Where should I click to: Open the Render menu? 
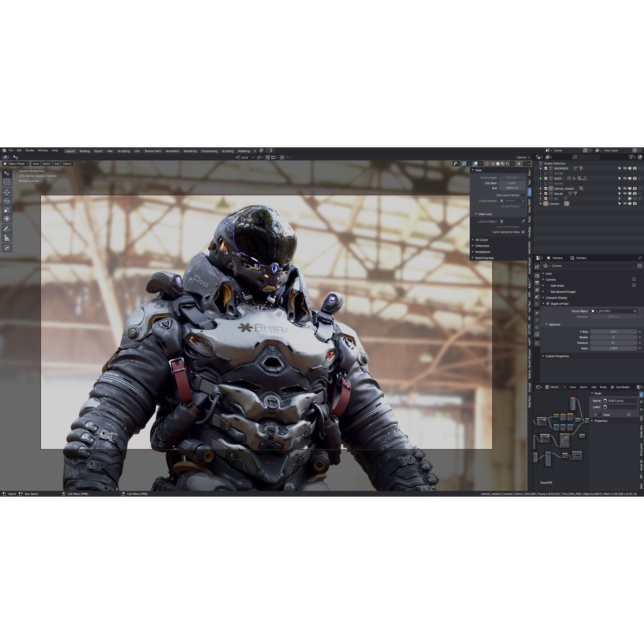[30, 150]
